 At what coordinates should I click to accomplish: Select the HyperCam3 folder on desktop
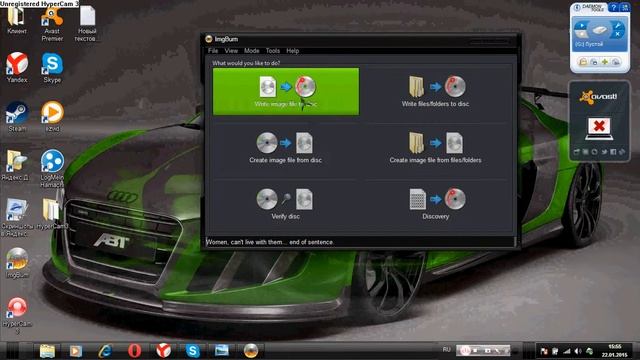[x=52, y=214]
